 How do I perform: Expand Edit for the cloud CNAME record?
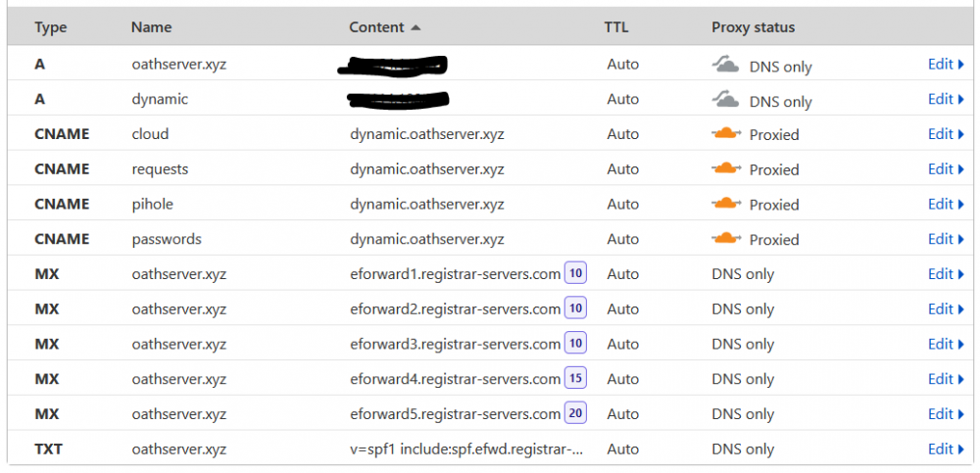946,134
